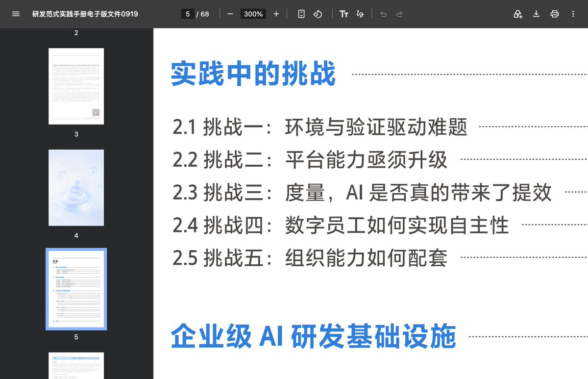Click entry 2.2 挑战二：平台能力亟须升级
The height and width of the screenshot is (379, 588).
pos(310,160)
